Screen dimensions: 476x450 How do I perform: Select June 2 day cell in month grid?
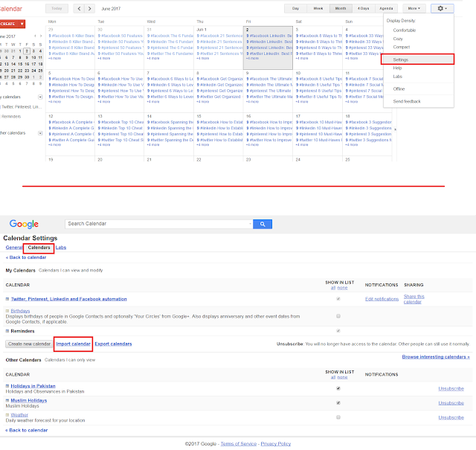coord(268,48)
